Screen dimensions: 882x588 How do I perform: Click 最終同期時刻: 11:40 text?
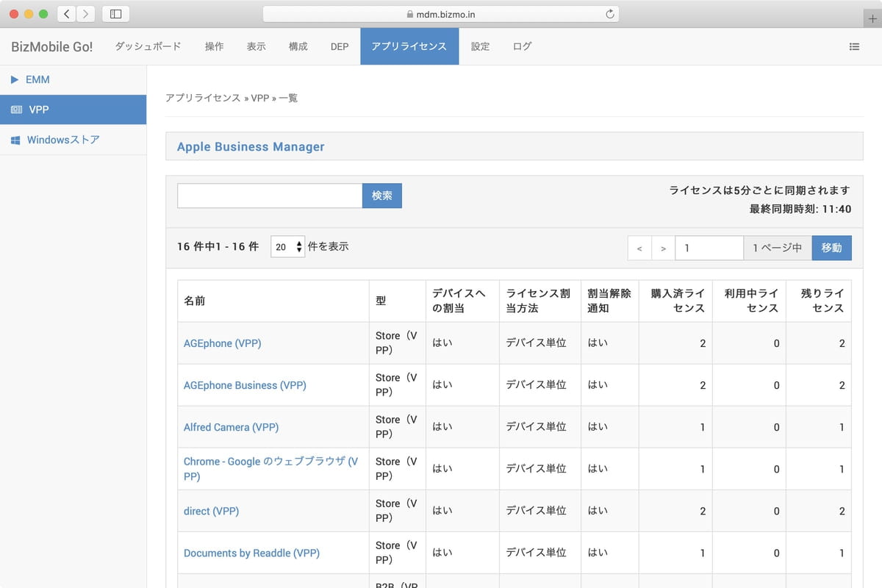(x=800, y=209)
